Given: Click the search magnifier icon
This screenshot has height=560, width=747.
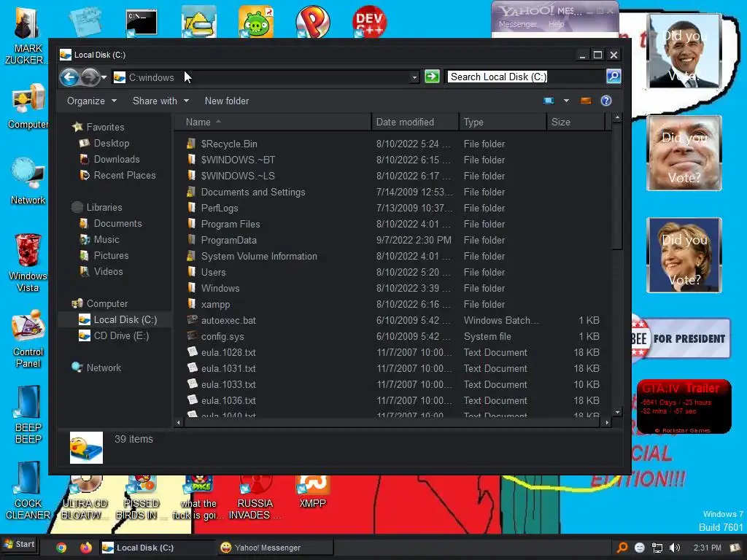Looking at the screenshot, I should click(x=614, y=76).
